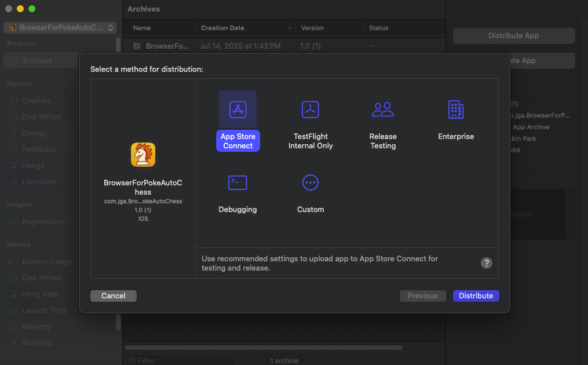The height and width of the screenshot is (365, 588).
Task: Open Hangs report in sidebar
Action: click(33, 166)
